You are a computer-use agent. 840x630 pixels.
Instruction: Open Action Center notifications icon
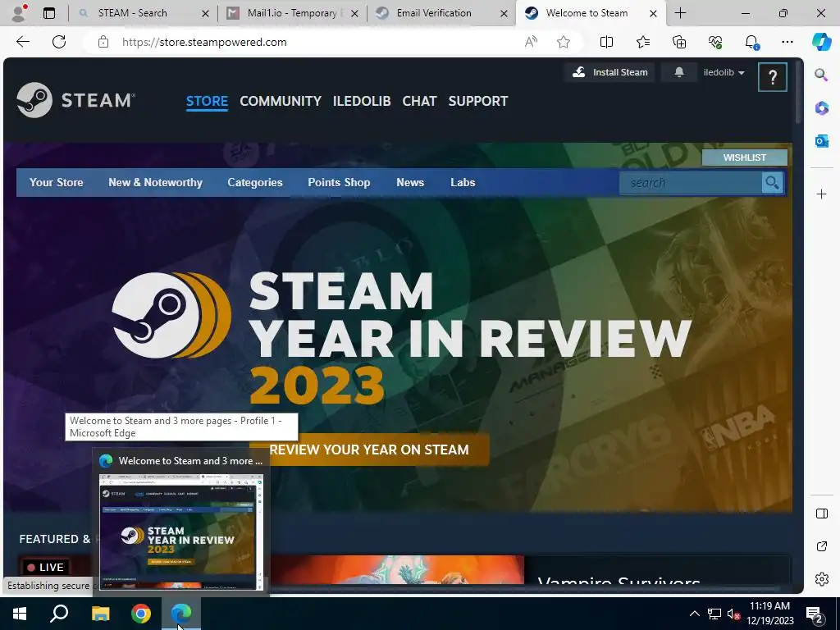coord(815,614)
